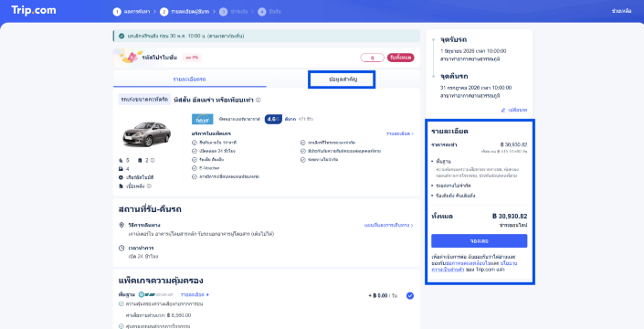644x329 pixels.
Task: Click the location pin icon at วิธีการเดินทาง
Action: point(121,225)
